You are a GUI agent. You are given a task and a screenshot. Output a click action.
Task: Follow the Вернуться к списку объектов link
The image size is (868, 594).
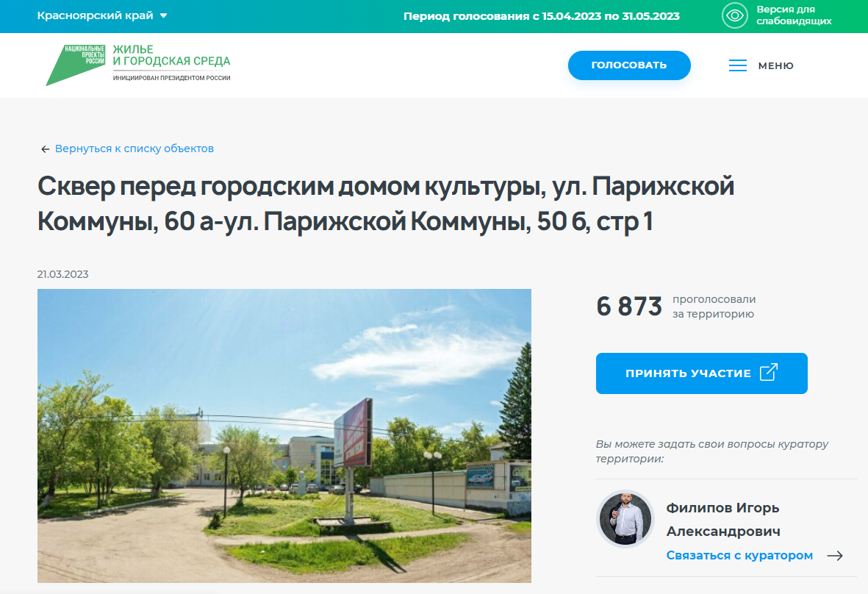[x=134, y=148]
